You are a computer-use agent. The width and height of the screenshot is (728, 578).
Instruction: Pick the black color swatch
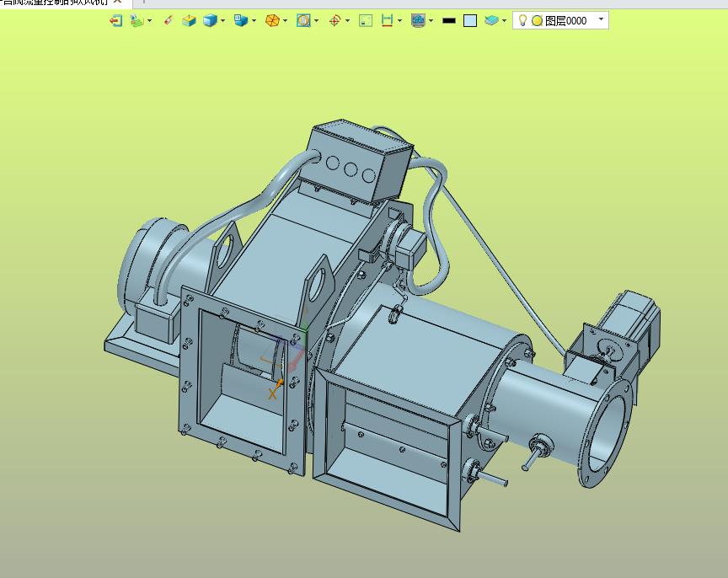click(449, 20)
